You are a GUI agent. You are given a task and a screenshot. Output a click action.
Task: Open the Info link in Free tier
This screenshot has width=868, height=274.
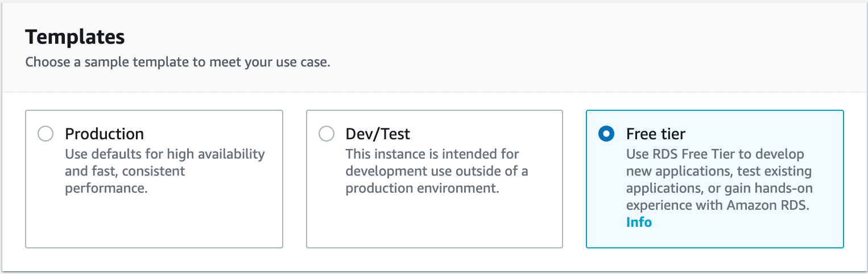click(x=639, y=222)
